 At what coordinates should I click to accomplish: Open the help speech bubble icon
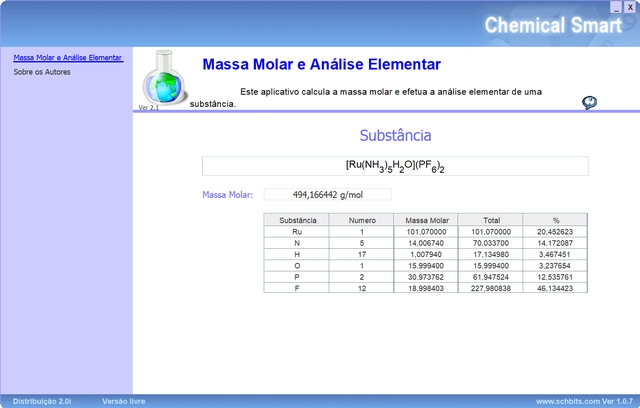coord(589,103)
